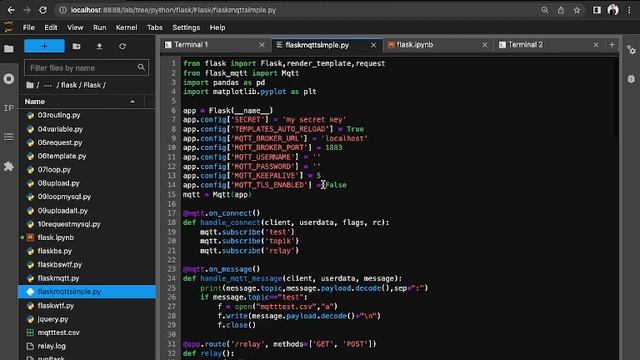Refresh the file list icon

tap(122, 46)
